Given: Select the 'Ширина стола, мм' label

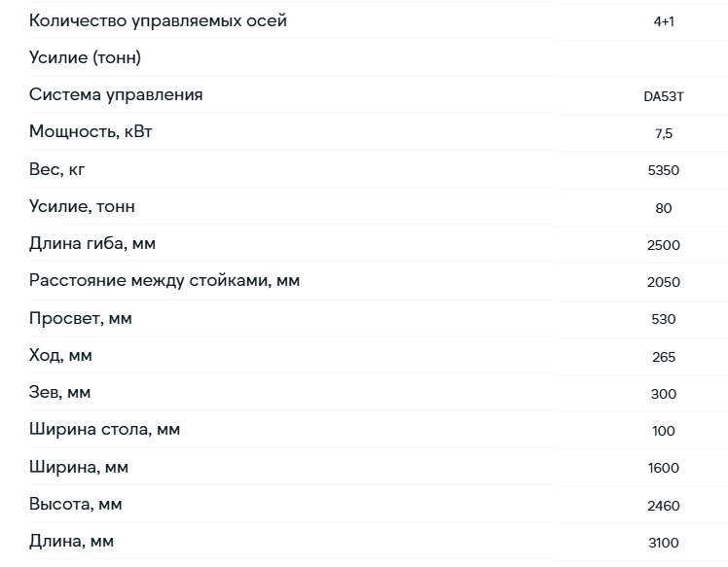Looking at the screenshot, I should pos(104,430).
